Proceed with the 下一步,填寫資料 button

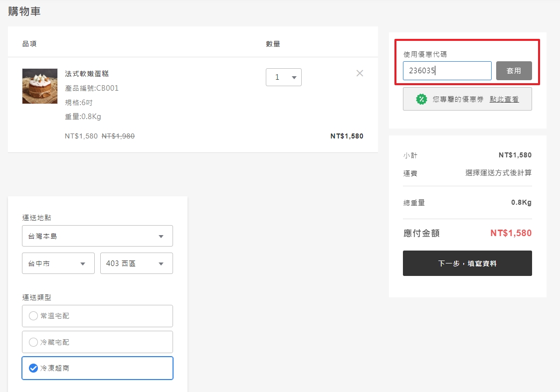click(467, 263)
